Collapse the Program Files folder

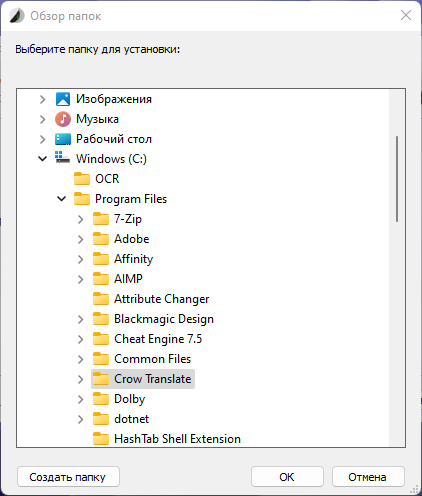pyautogui.click(x=62, y=199)
